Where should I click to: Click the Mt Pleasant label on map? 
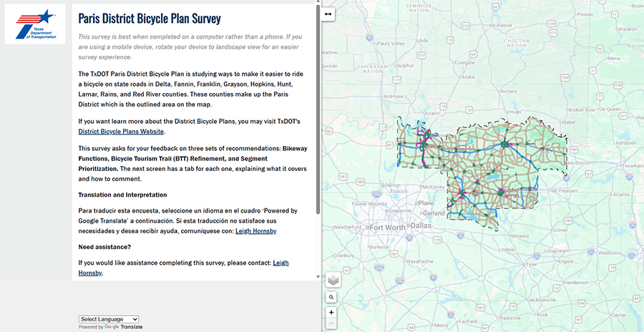(564, 190)
